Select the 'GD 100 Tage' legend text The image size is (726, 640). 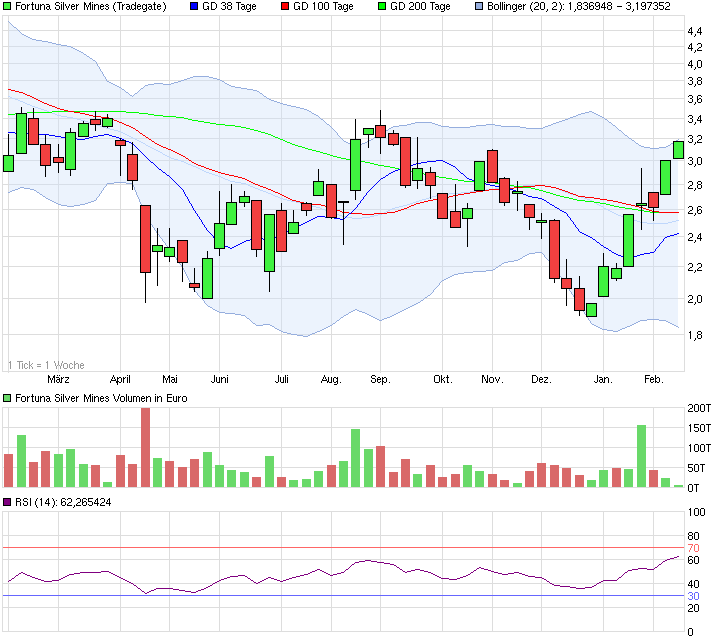click(322, 7)
